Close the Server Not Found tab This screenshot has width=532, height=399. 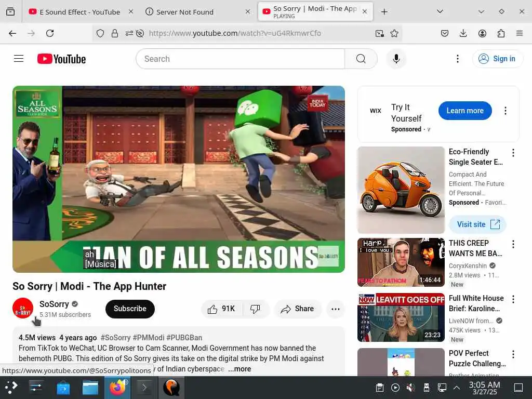(248, 12)
